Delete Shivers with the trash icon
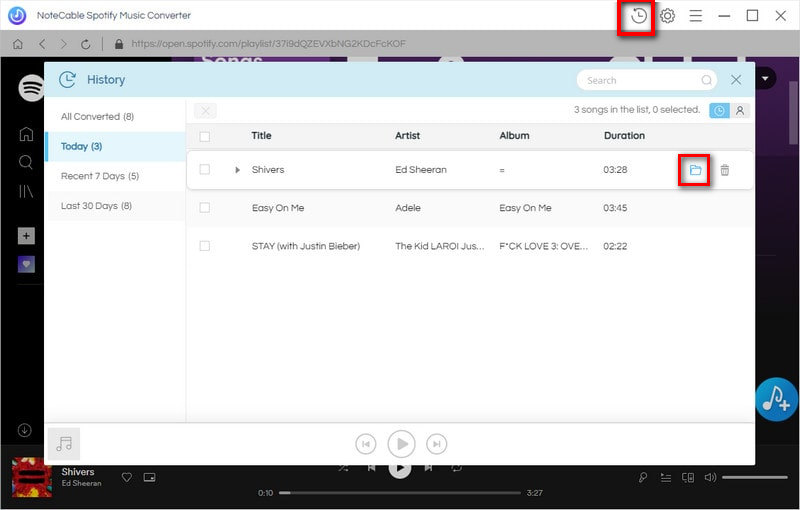The width and height of the screenshot is (800, 510). tap(724, 170)
